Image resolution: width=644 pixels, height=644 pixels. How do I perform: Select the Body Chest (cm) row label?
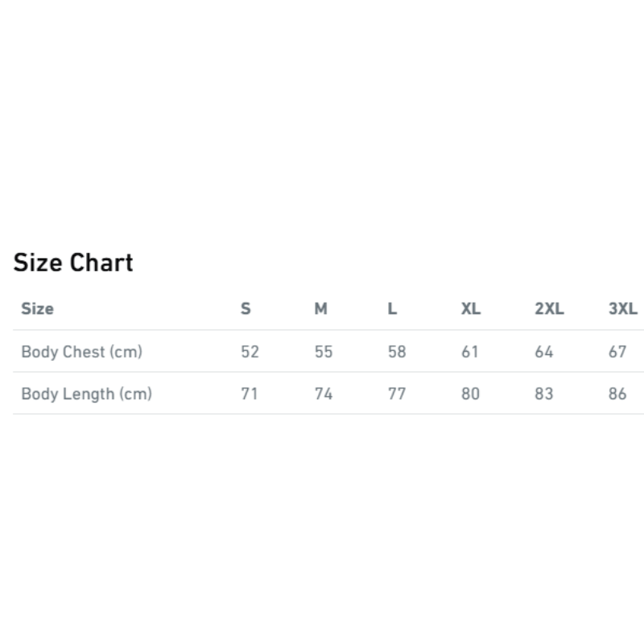tap(82, 352)
